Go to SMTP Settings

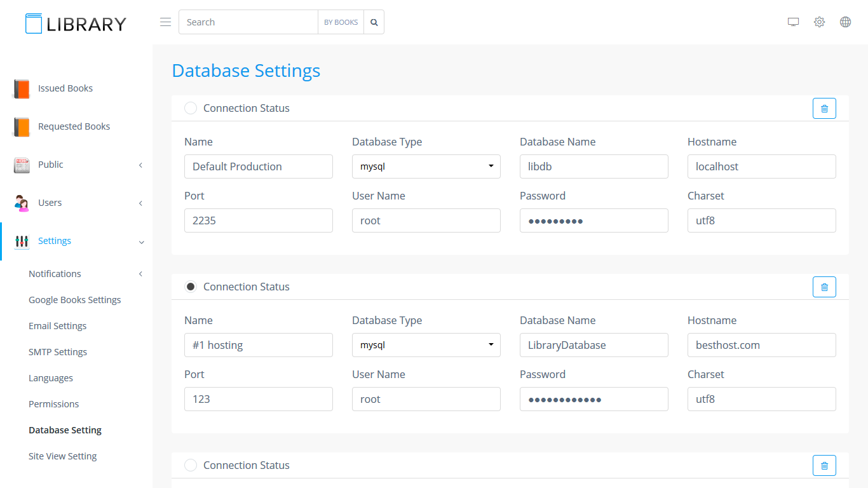[58, 352]
